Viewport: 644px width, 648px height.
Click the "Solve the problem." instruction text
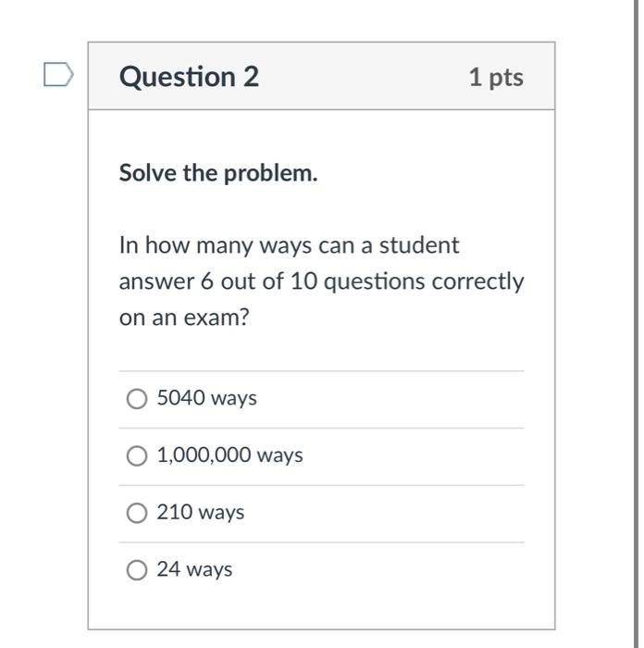pyautogui.click(x=218, y=173)
